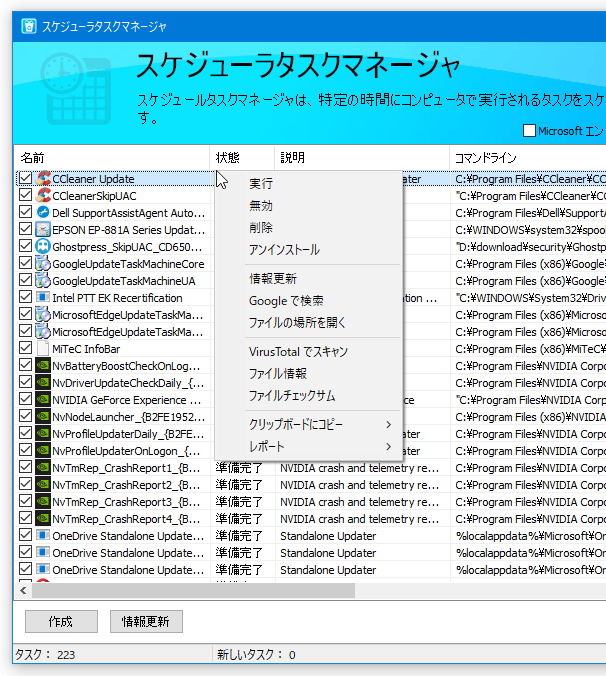Click the NvDriverUpdateCheckDaily NVIDIA icon
Viewport: 606px width, 676px height.
coord(43,382)
